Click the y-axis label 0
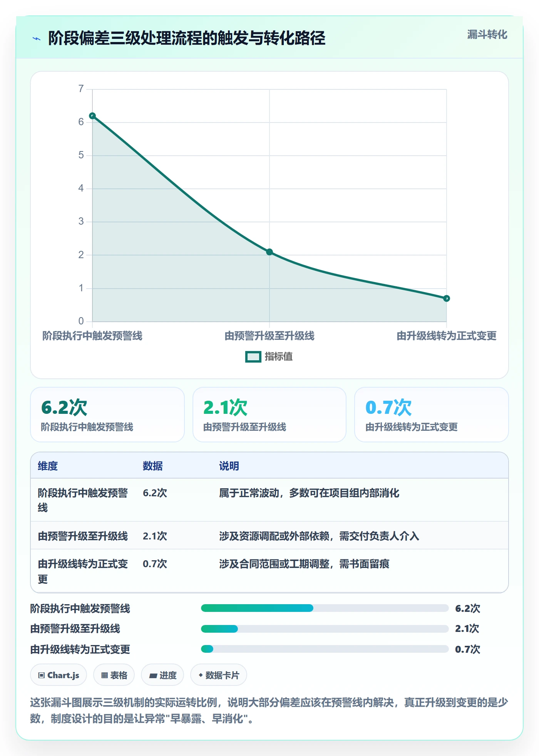 (81, 321)
